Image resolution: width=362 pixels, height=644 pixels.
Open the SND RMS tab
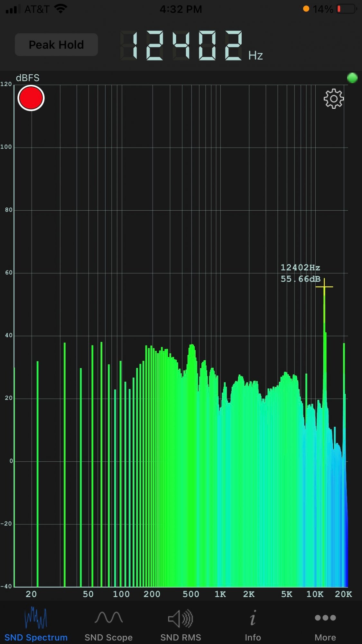(181, 624)
